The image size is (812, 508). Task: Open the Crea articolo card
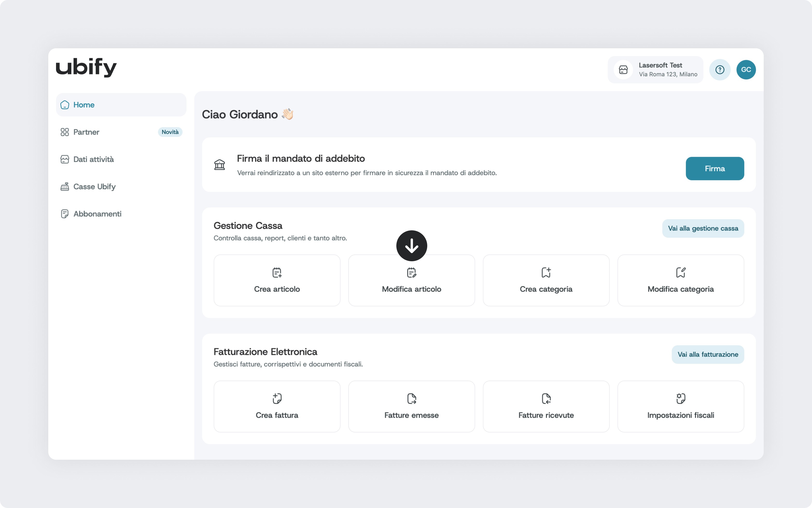click(x=277, y=280)
